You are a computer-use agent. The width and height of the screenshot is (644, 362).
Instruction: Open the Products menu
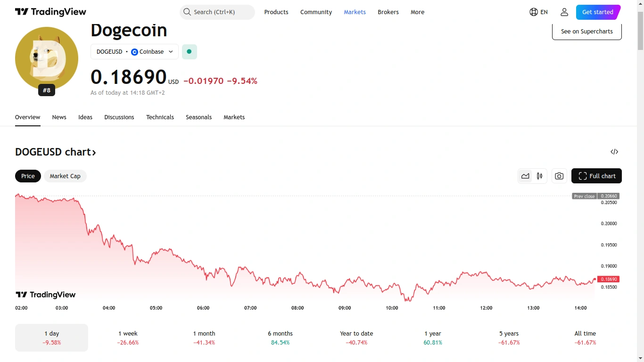[276, 12]
